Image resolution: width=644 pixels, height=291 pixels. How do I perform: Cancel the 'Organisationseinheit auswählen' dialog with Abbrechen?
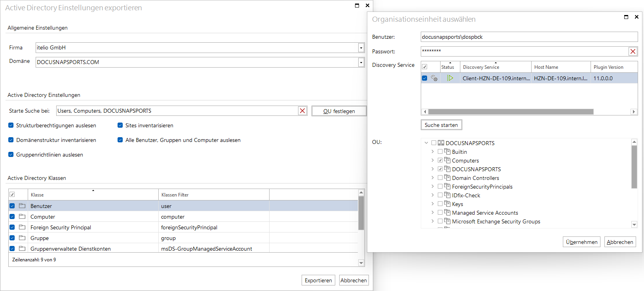[620, 242]
